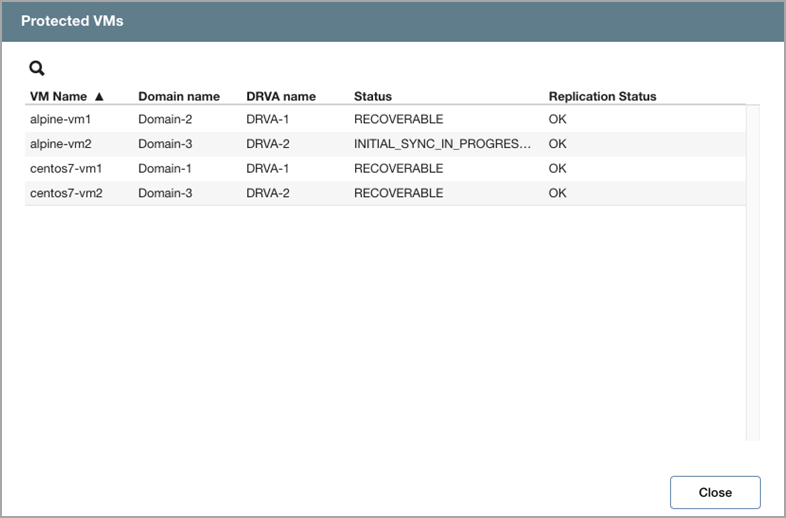786x518 pixels.
Task: Sort by Domain name column header
Action: (178, 97)
